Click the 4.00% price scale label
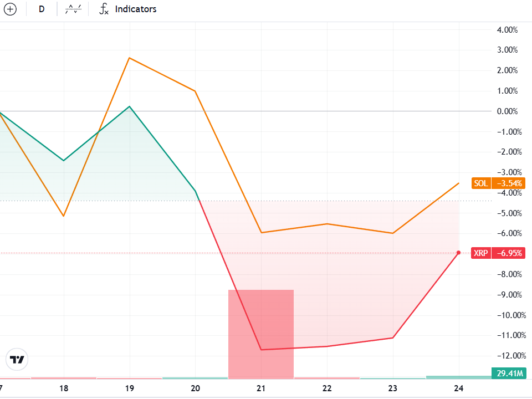The width and height of the screenshot is (532, 399). click(507, 29)
